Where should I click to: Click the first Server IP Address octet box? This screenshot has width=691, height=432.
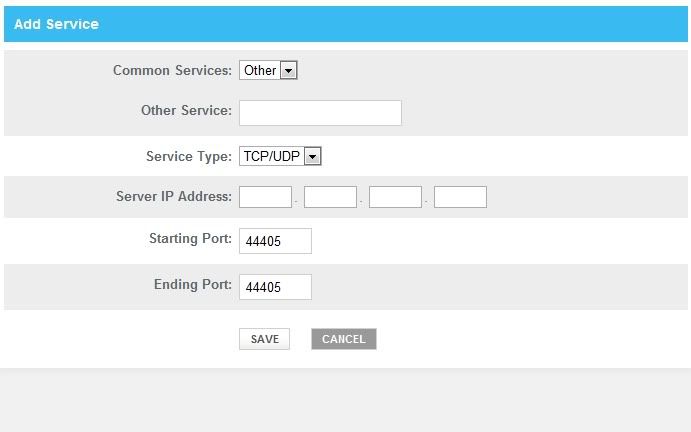coord(265,197)
